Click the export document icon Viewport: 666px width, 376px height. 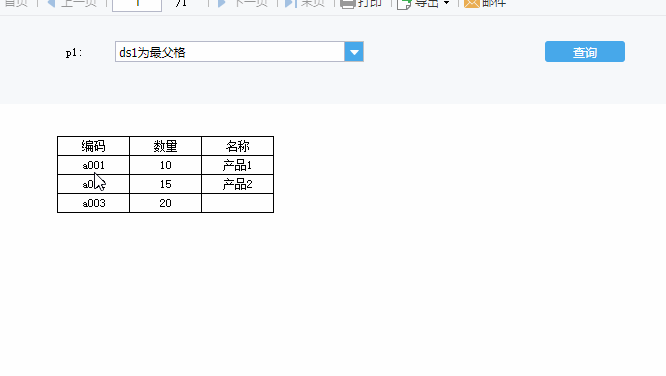coord(404,4)
